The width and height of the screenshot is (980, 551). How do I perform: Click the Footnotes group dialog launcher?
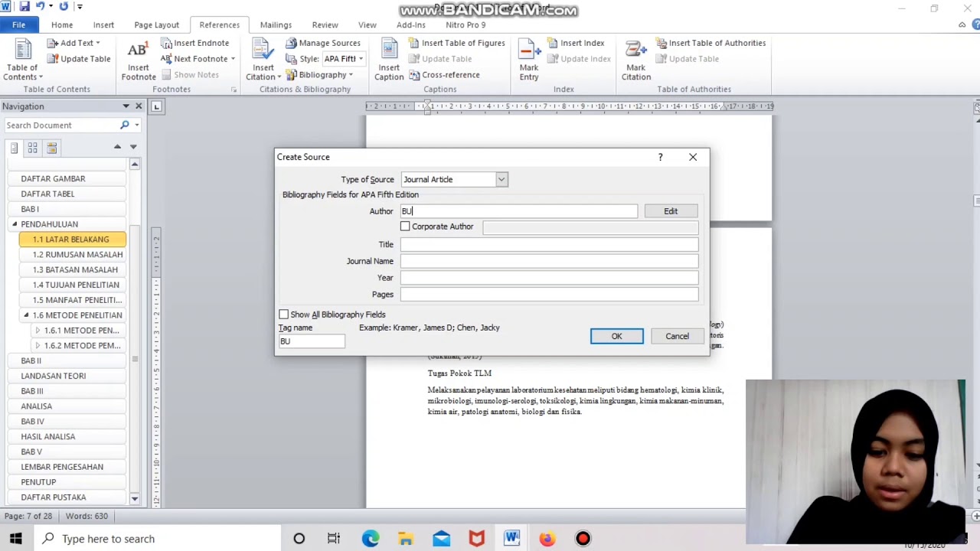(x=234, y=90)
